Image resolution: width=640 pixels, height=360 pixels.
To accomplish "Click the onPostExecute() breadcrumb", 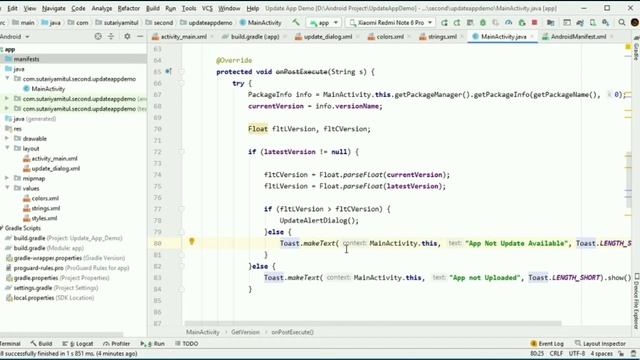I will (x=292, y=332).
